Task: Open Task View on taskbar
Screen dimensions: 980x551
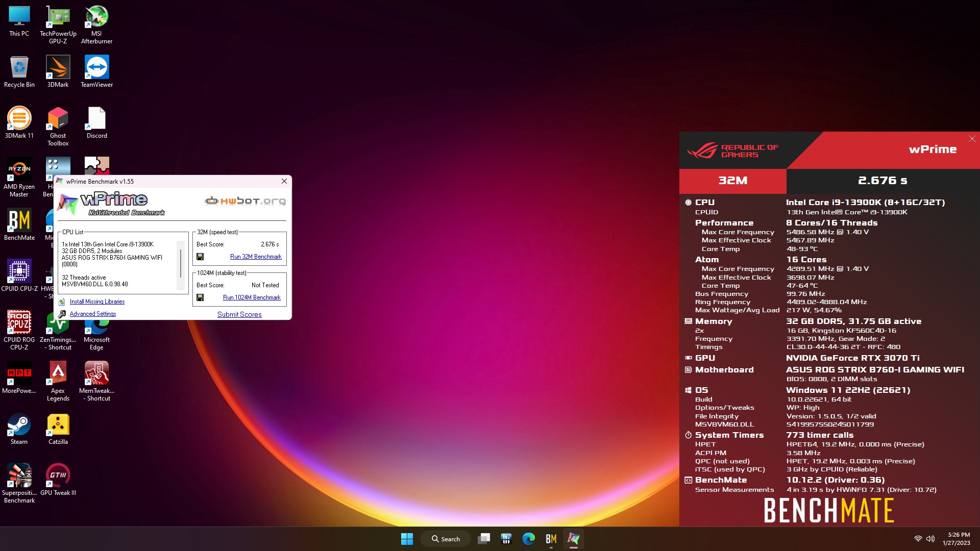Action: point(484,539)
